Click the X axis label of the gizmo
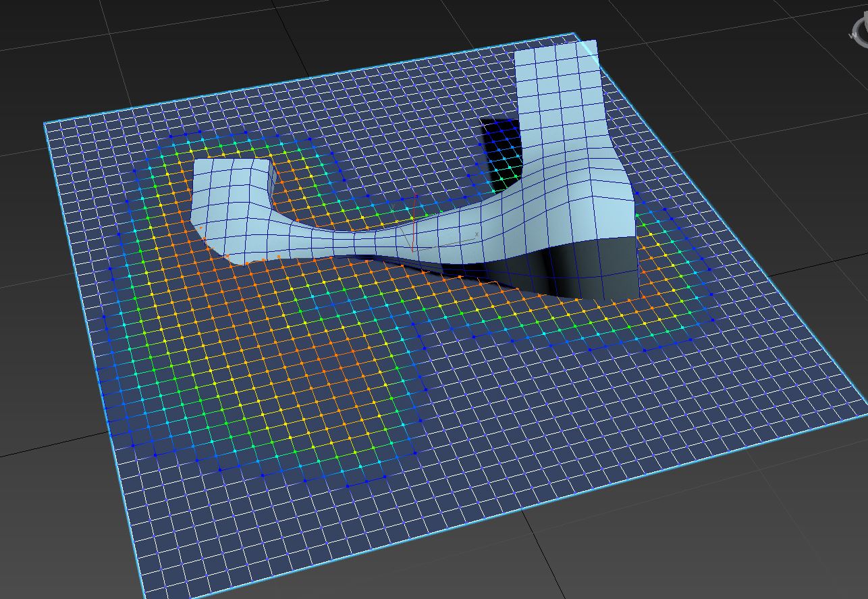Screen dimensions: 868x599 [x=477, y=235]
